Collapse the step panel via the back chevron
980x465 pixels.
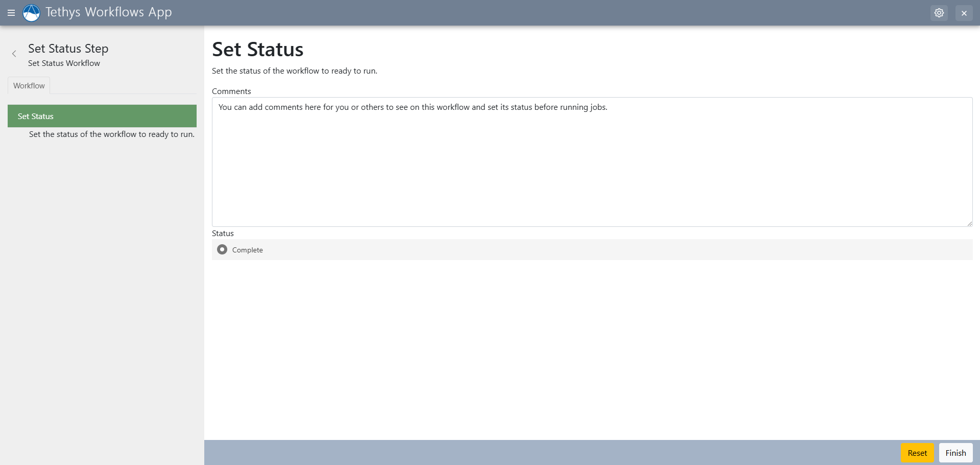(14, 53)
